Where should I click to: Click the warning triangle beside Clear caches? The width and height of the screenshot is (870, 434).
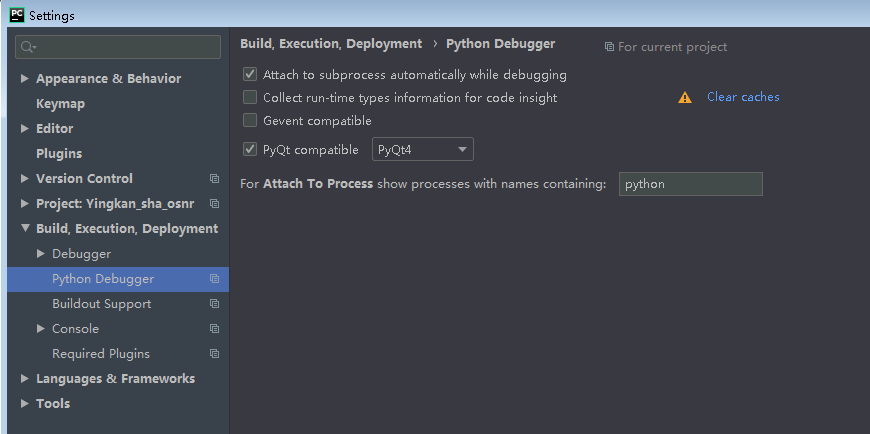[685, 98]
